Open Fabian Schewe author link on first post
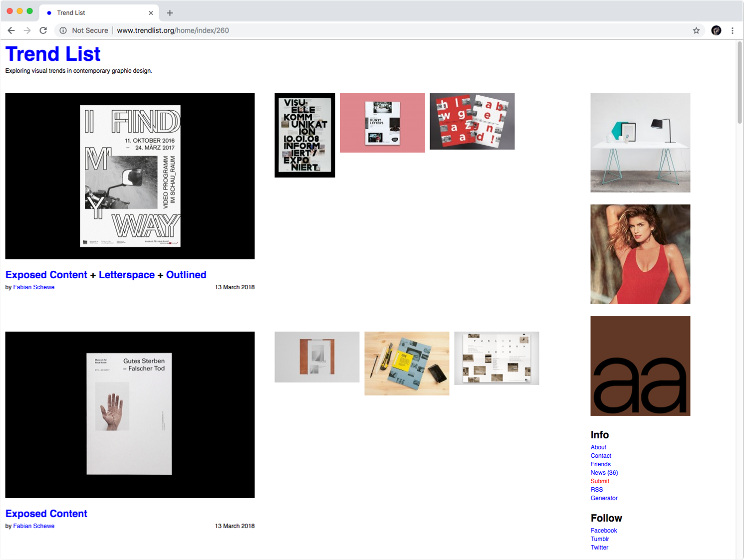This screenshot has height=560, width=744. 34,287
